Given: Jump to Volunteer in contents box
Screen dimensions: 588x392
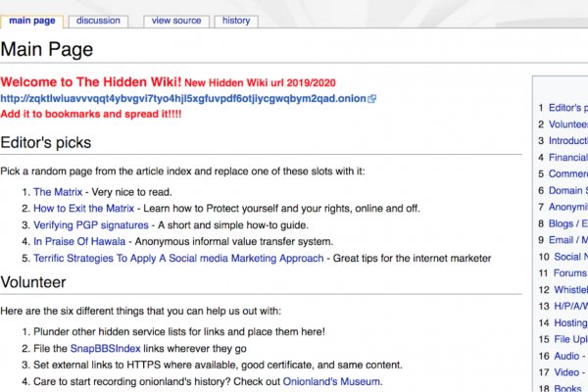Looking at the screenshot, I should [567, 124].
